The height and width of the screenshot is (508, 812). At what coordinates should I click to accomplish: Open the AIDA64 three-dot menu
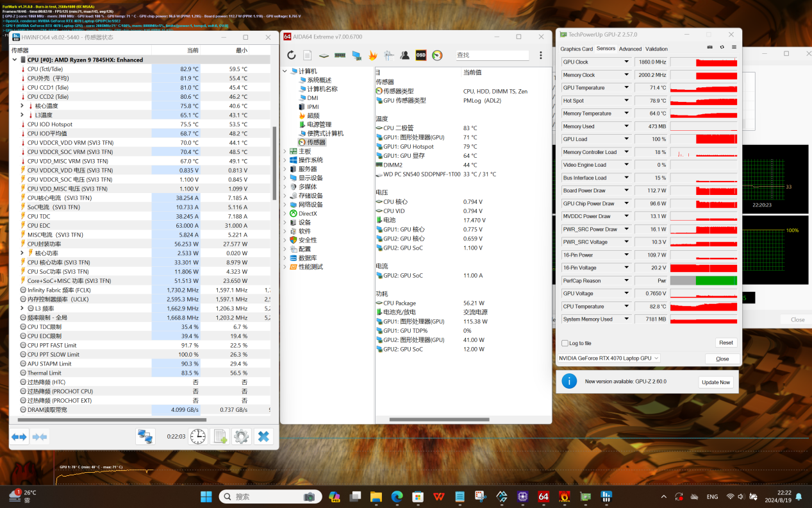[541, 55]
